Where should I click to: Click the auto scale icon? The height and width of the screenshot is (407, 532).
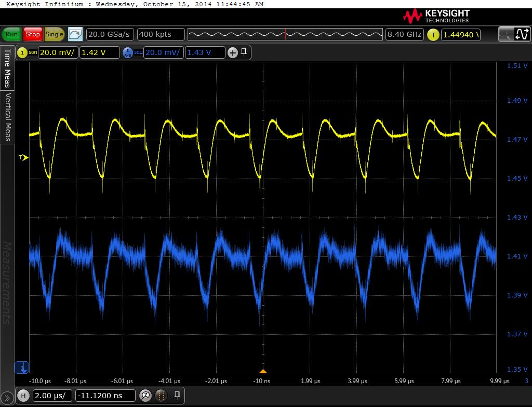click(x=75, y=34)
